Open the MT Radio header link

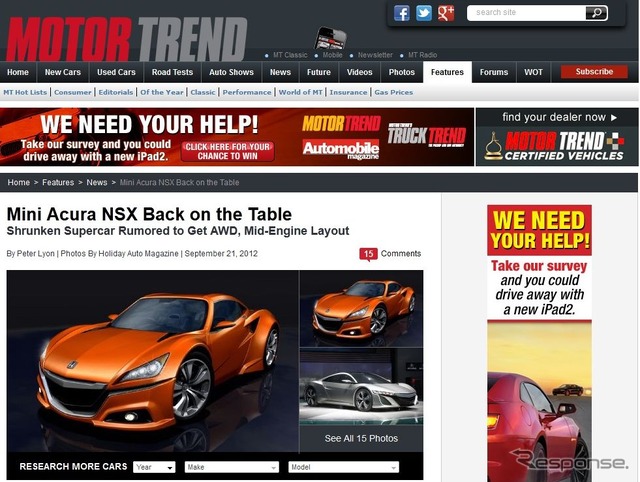pos(422,55)
